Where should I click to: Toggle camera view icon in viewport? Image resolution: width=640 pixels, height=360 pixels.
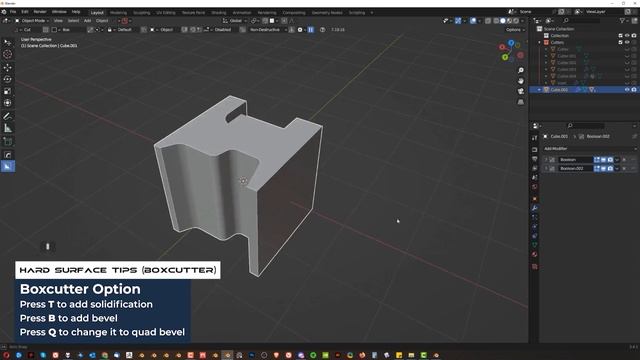click(521, 91)
